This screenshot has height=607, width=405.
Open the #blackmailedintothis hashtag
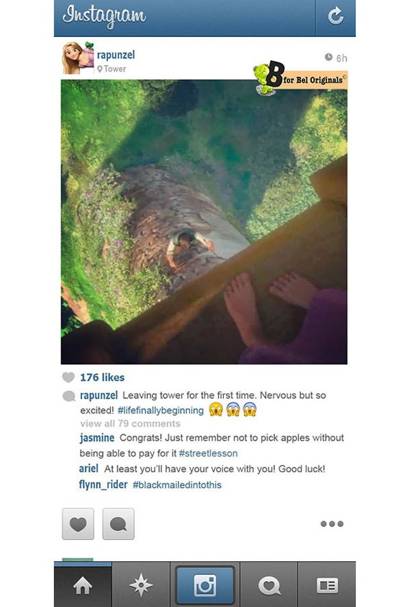pos(177,485)
